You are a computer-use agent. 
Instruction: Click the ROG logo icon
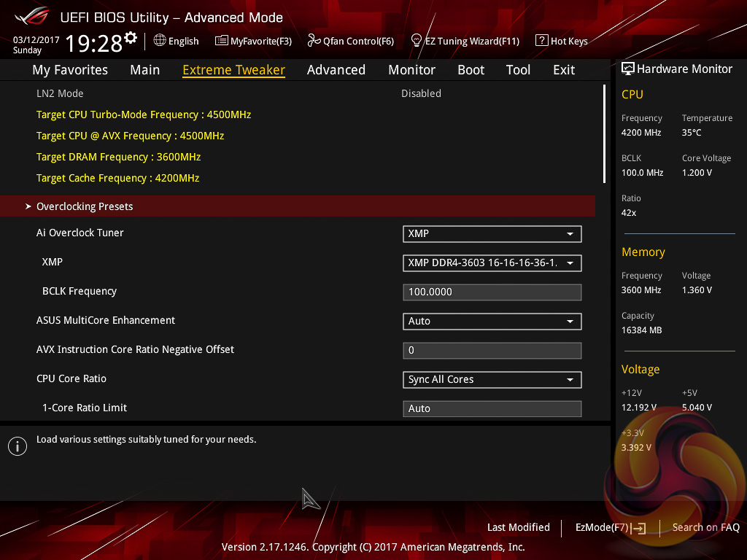click(x=32, y=17)
